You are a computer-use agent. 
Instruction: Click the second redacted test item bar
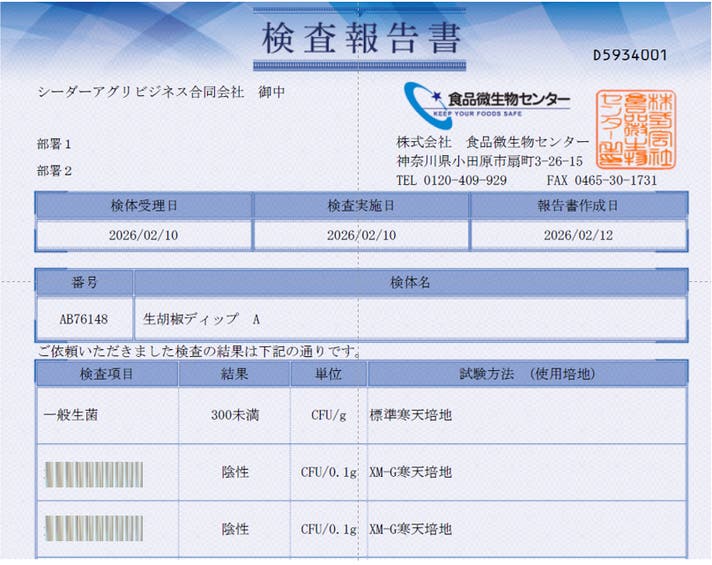[x=94, y=527]
